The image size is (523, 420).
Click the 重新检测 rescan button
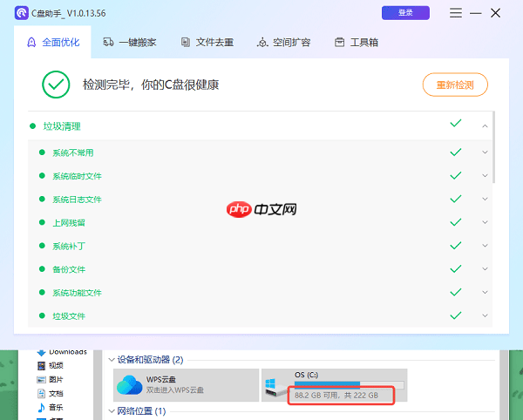point(455,85)
